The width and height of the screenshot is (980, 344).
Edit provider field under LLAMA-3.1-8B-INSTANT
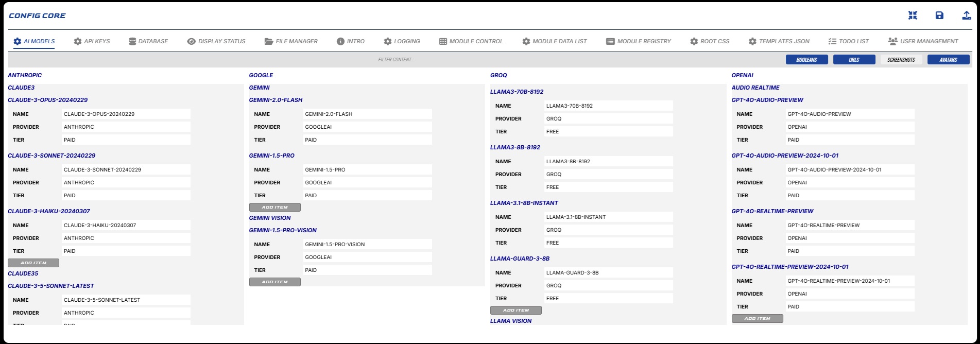(x=609, y=230)
